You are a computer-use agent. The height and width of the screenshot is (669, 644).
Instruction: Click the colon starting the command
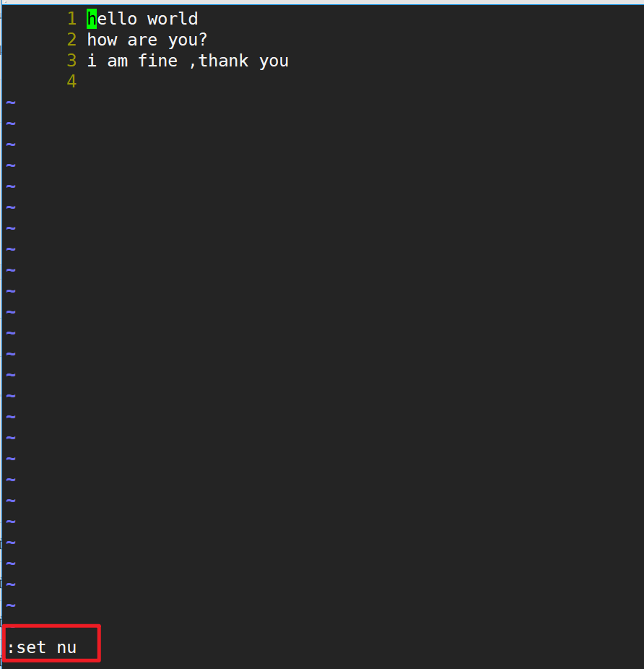coord(11,649)
